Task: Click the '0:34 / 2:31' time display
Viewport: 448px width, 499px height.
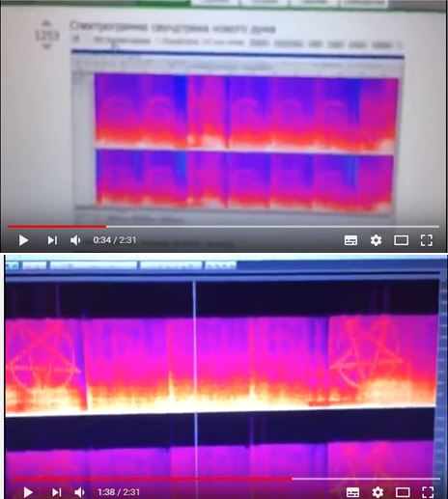Action: (115, 240)
